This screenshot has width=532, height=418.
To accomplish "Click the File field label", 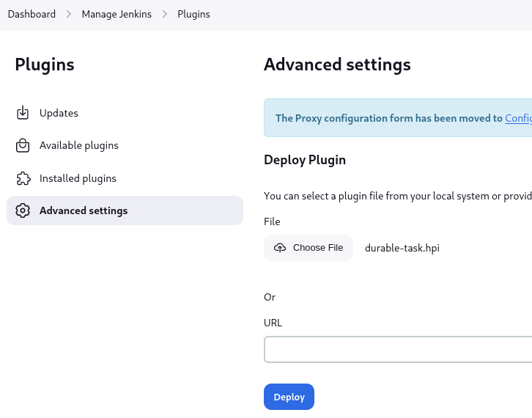I will (272, 221).
